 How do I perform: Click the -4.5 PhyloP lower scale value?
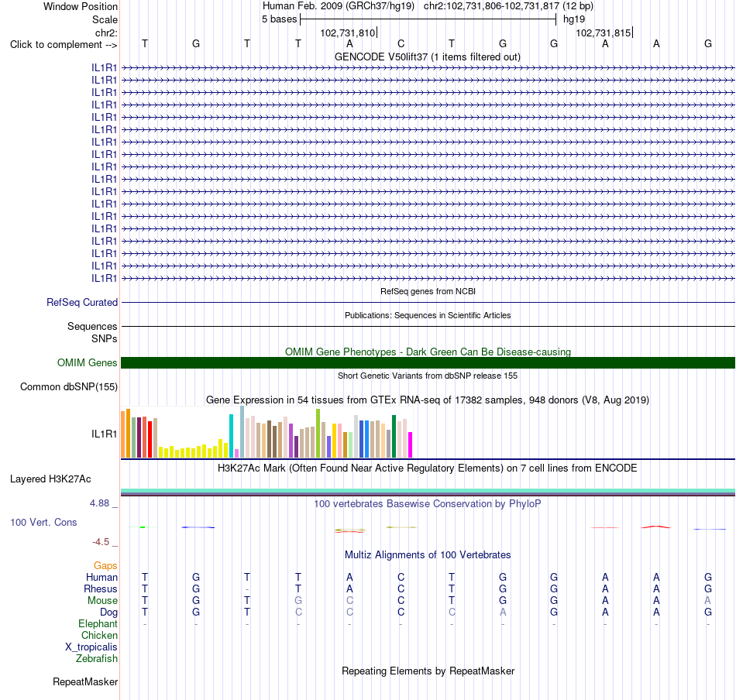[x=101, y=542]
